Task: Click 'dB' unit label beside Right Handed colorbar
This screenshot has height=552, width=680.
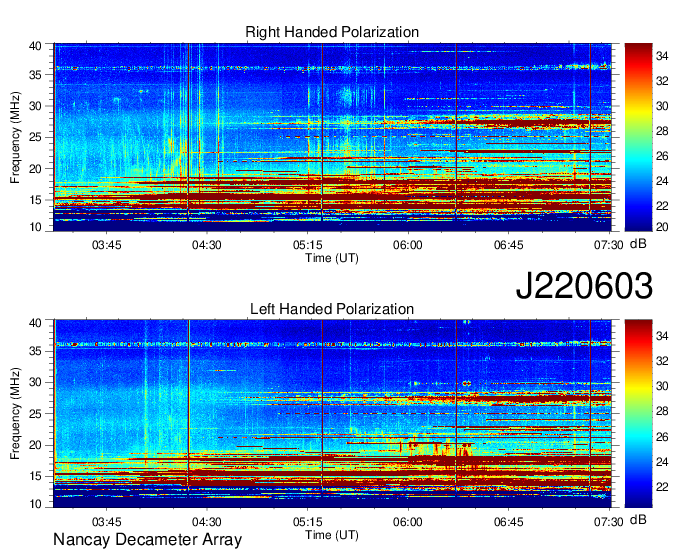Action: 638,244
